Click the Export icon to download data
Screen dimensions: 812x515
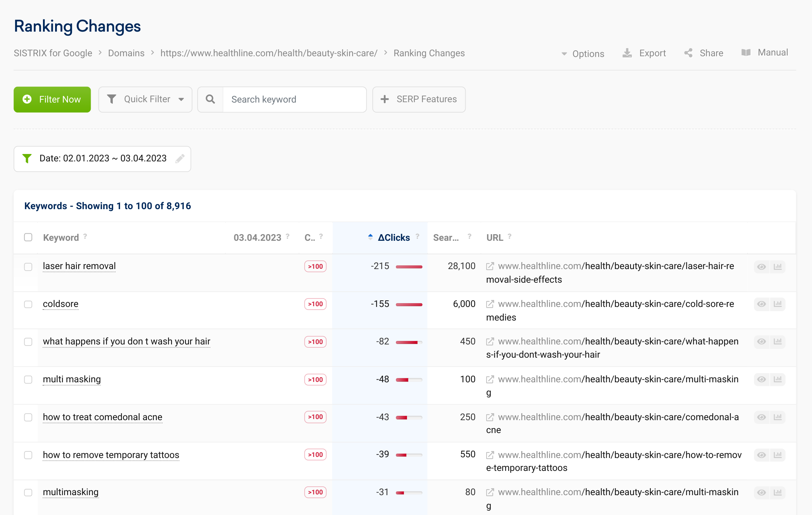pos(628,53)
